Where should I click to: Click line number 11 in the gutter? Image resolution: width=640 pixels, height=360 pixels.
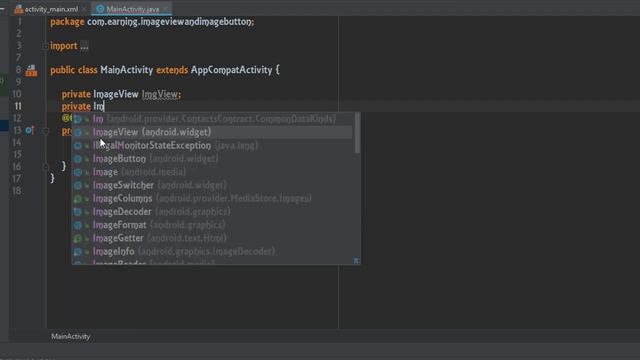point(18,106)
